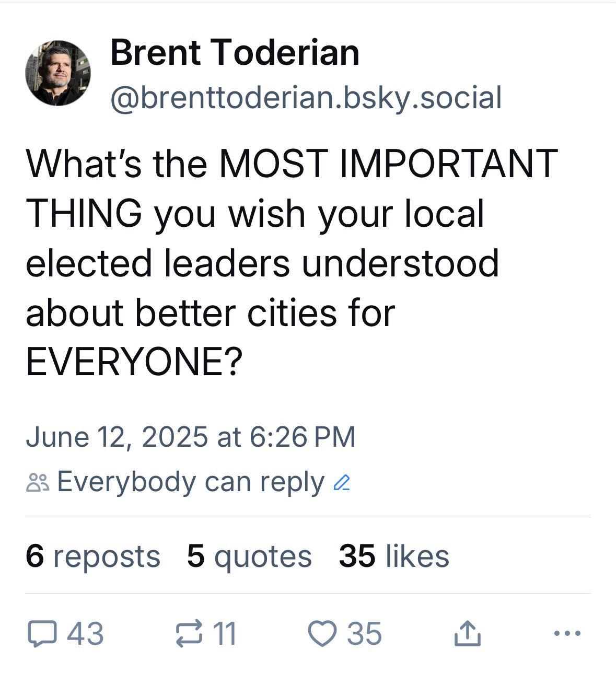Image resolution: width=616 pixels, height=673 pixels.
Task: Click the Brent Toderian display name
Action: pyautogui.click(x=235, y=53)
